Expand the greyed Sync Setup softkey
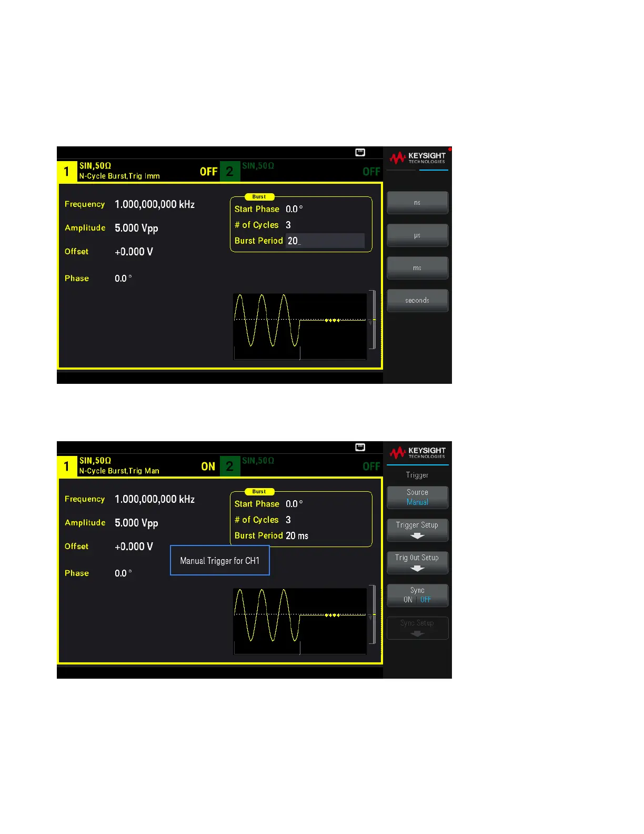This screenshot has height=834, width=644. coord(417,628)
